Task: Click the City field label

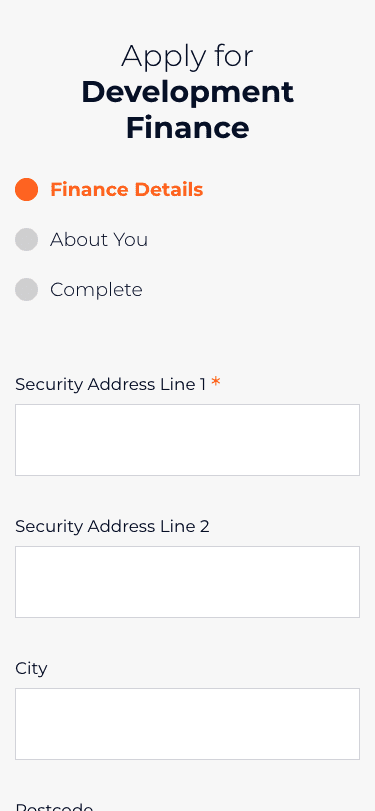Action: pyautogui.click(x=31, y=668)
